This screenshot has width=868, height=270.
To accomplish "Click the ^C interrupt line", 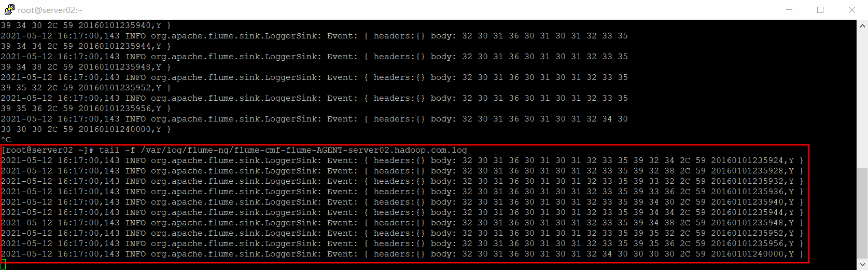I will tap(6, 140).
